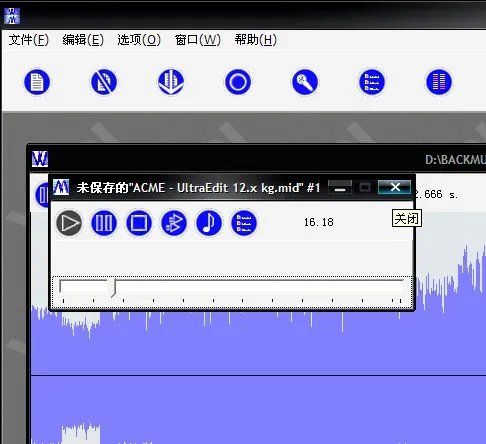Click the music note icon in MIDI window

click(209, 223)
